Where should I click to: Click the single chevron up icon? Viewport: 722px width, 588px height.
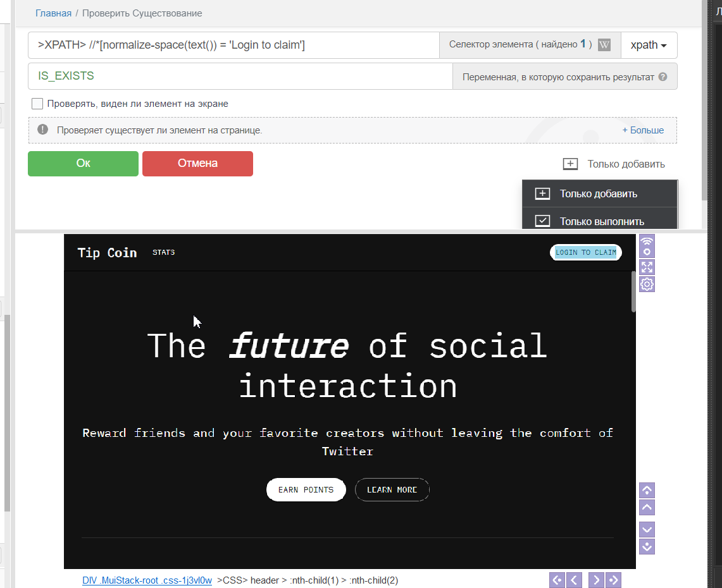[x=647, y=507]
